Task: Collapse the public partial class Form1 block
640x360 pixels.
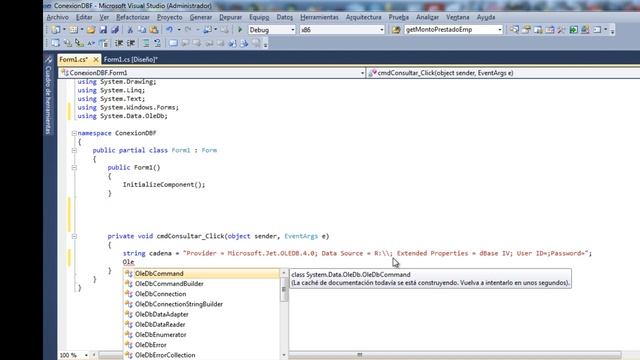Action: 74,150
